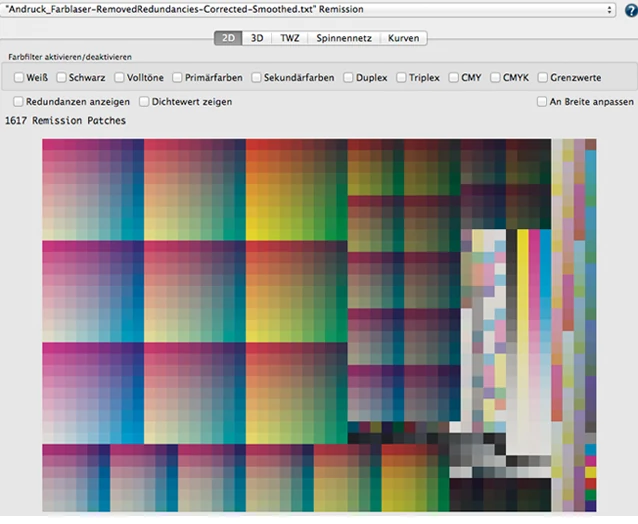Toggle Dichtewert zeigen checkbox

(x=145, y=102)
